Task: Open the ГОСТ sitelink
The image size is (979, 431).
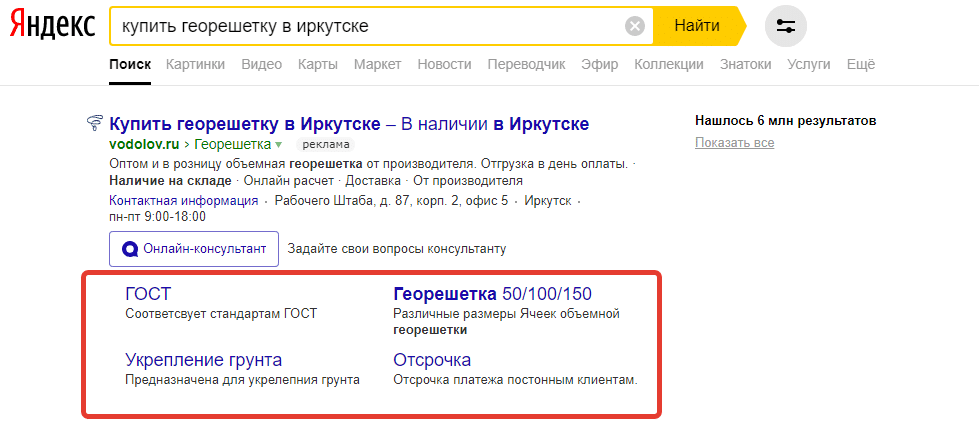Action: click(x=148, y=294)
